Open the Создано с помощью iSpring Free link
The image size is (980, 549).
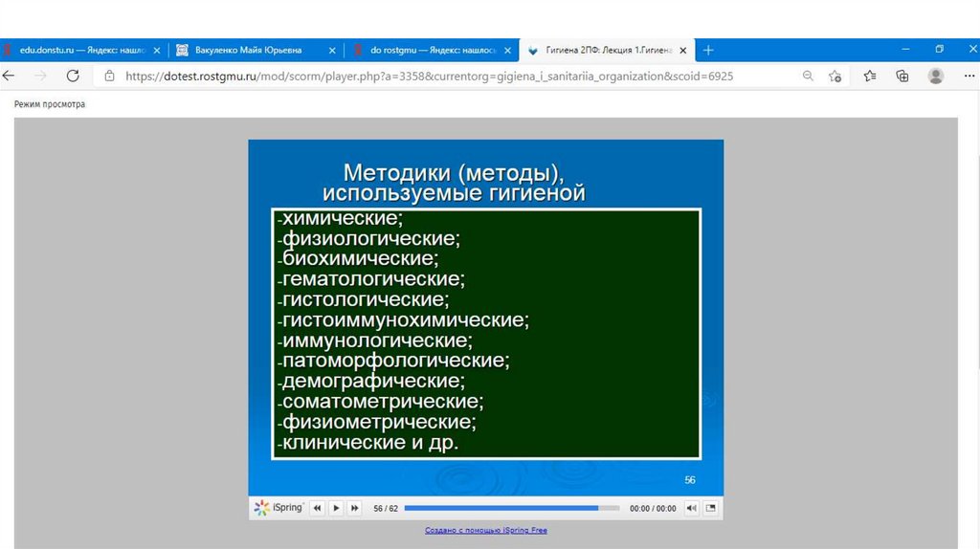point(485,530)
